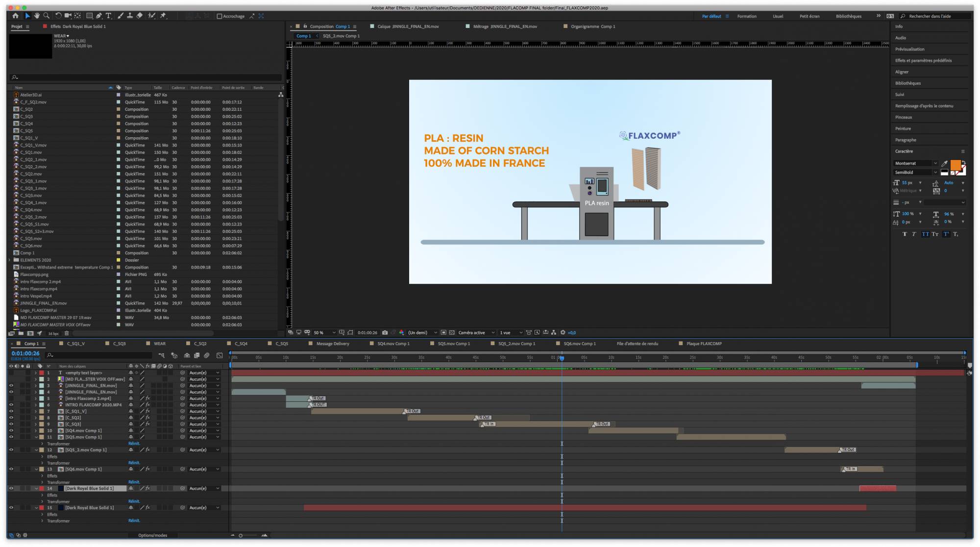Select the Zoom magnifier tool
Viewport: 980px width, 547px height.
pyautogui.click(x=46, y=16)
